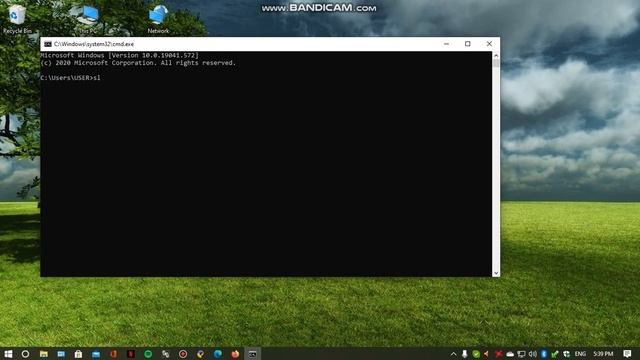
Task: Click the Microsoft Corporation copyright line
Action: pos(138,63)
